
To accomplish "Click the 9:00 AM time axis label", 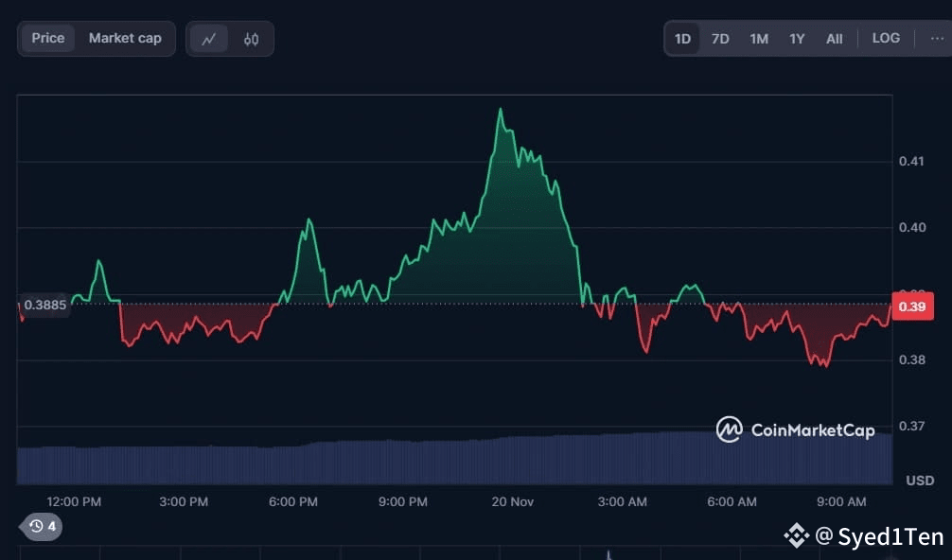I will [x=841, y=501].
